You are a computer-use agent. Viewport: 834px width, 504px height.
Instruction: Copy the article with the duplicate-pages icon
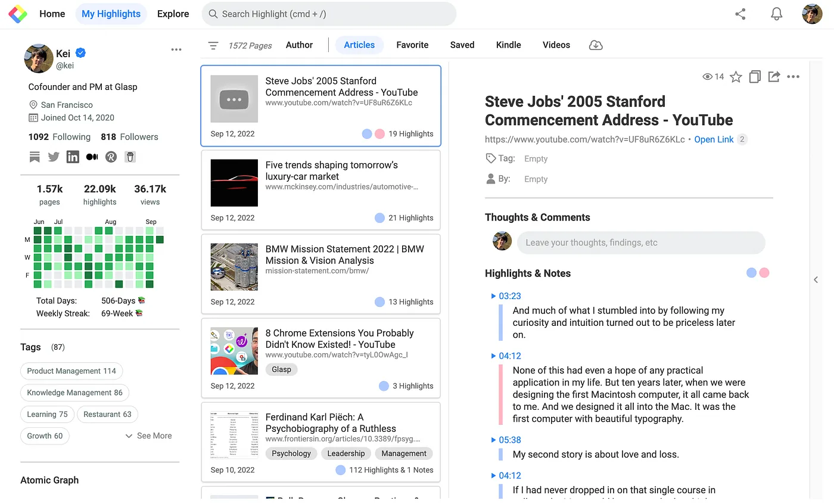pyautogui.click(x=755, y=76)
